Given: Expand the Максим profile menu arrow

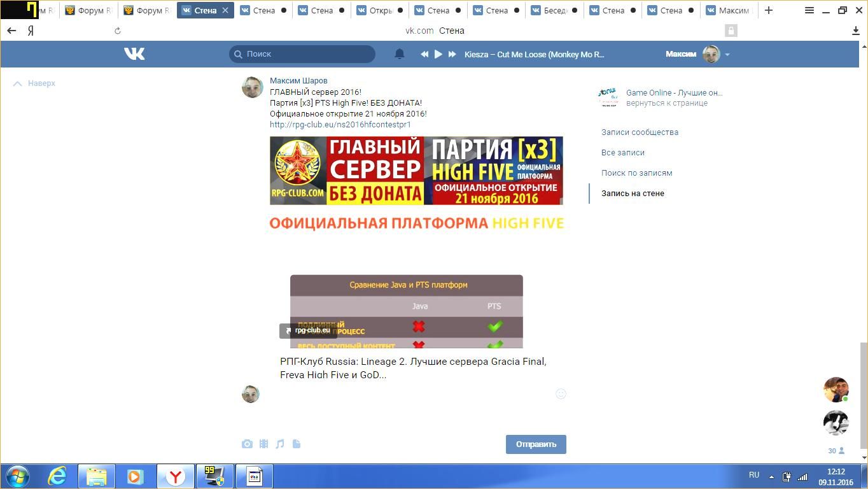Looking at the screenshot, I should pos(727,55).
